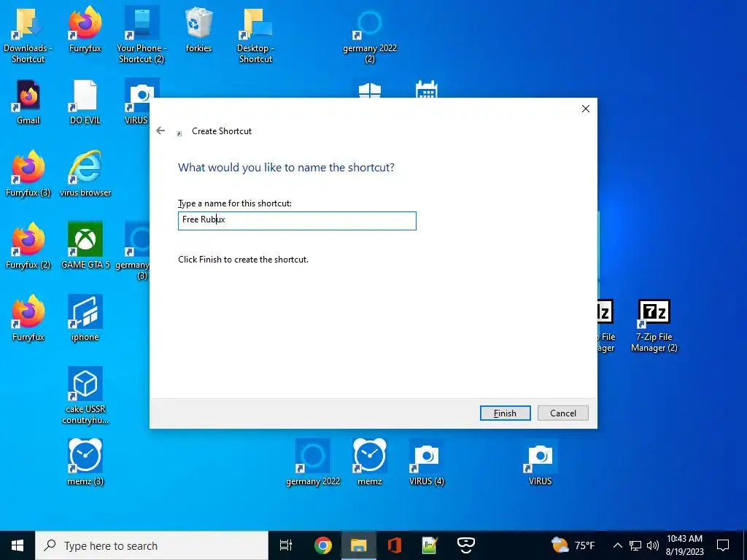Screen dimensions: 747x560
Task: Open Microsoft Office from the taskbar
Action: click(395, 545)
